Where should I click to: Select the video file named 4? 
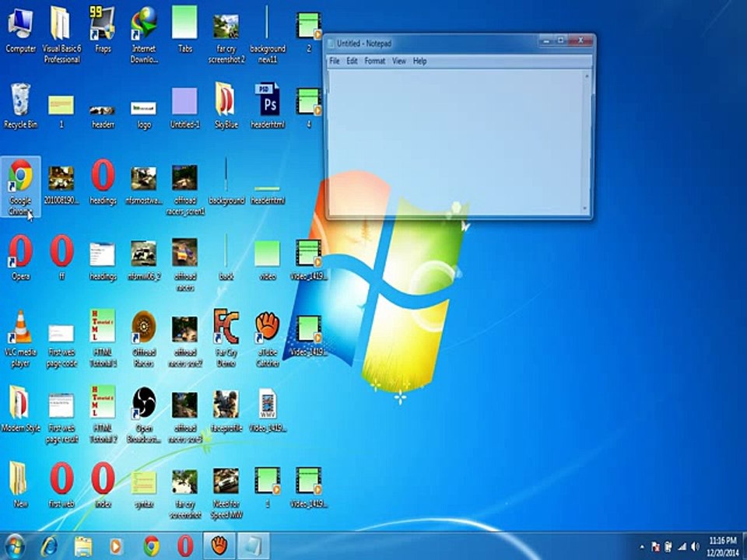pyautogui.click(x=308, y=107)
